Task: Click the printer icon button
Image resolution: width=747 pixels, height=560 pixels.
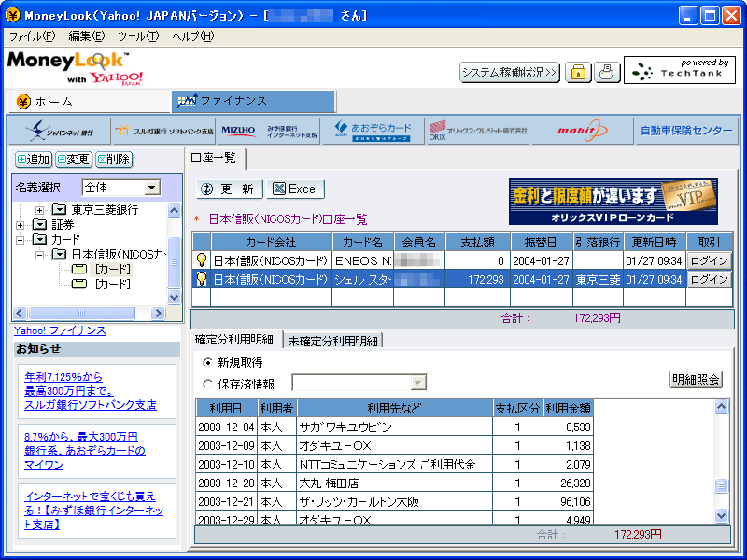Action: pos(607,73)
